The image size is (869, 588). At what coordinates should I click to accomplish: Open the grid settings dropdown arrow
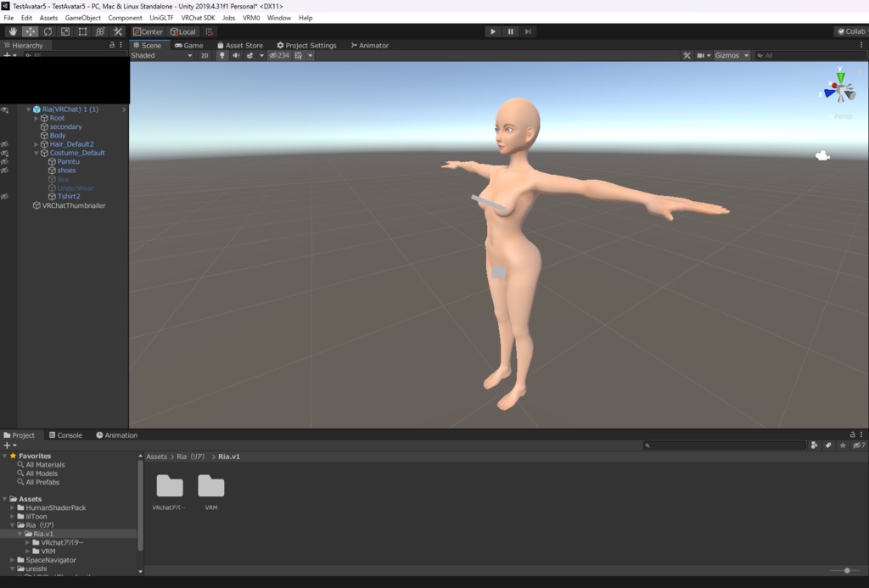click(311, 55)
